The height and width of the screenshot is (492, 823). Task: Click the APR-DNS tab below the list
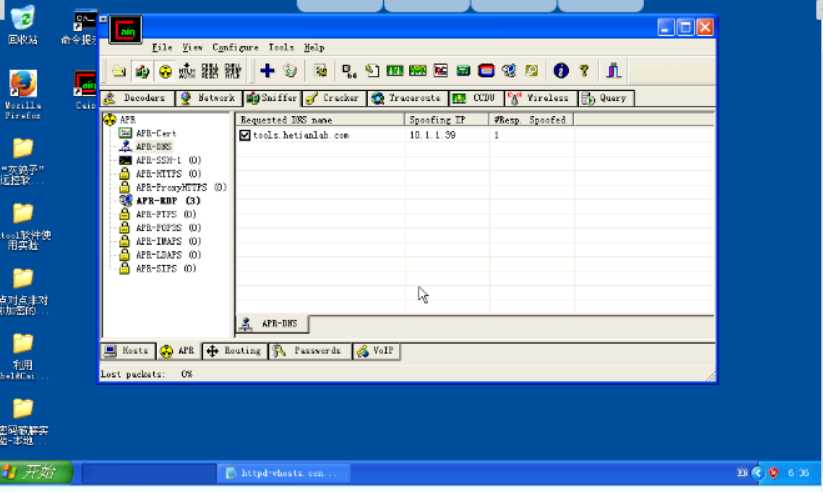click(272, 324)
